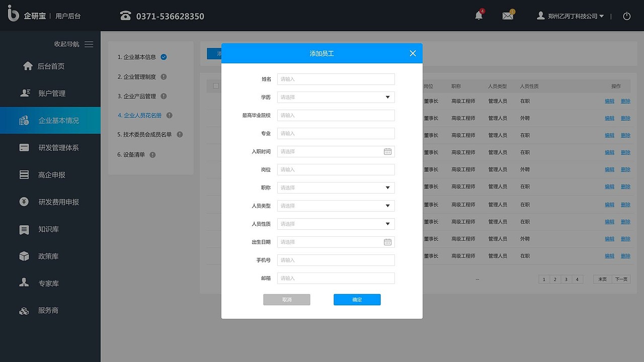644x362 pixels.
Task: Click warning icon beside 企业管理制度
Action: coord(164,77)
